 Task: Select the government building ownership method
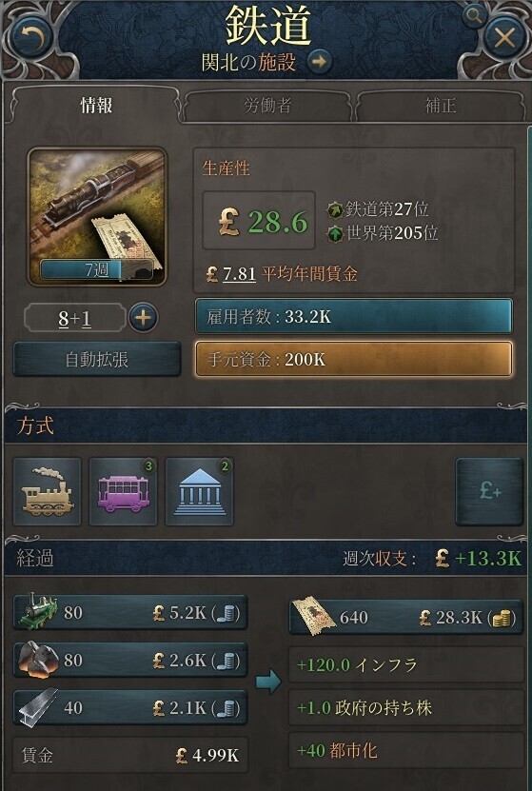pyautogui.click(x=199, y=491)
